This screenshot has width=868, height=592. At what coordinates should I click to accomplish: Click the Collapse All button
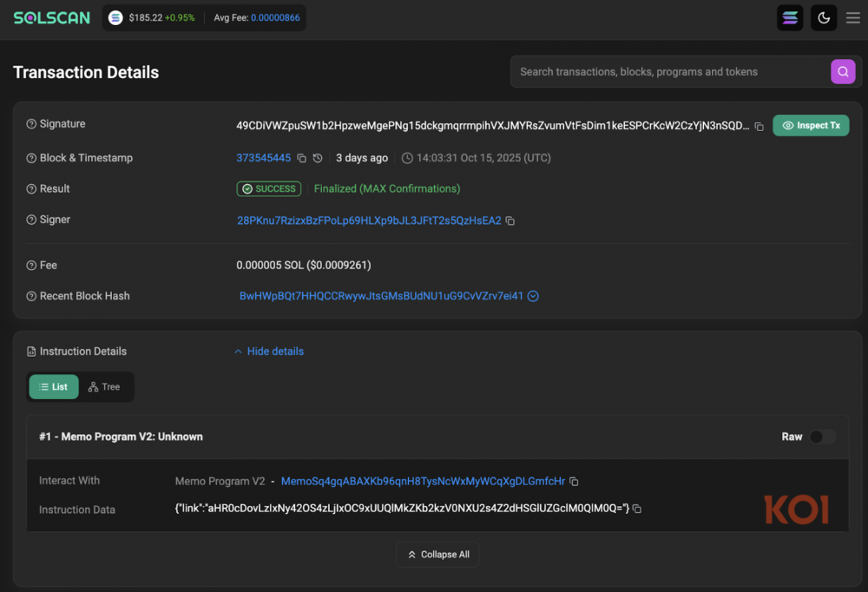coord(438,555)
